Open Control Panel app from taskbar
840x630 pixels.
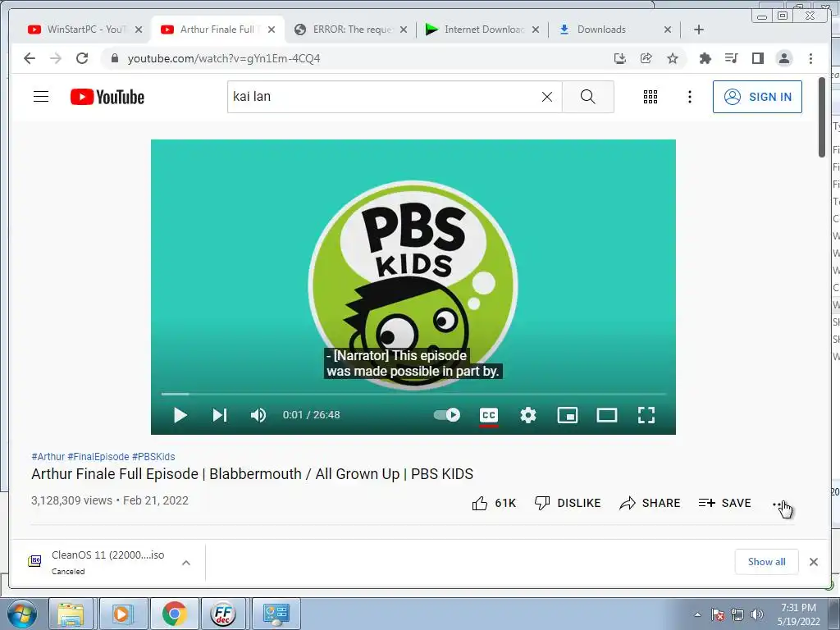(276, 614)
